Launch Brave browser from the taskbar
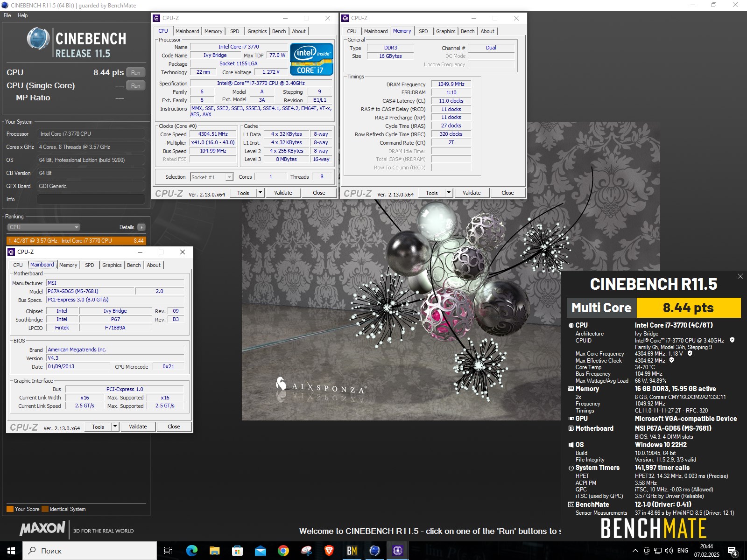The width and height of the screenshot is (747, 560). (329, 551)
